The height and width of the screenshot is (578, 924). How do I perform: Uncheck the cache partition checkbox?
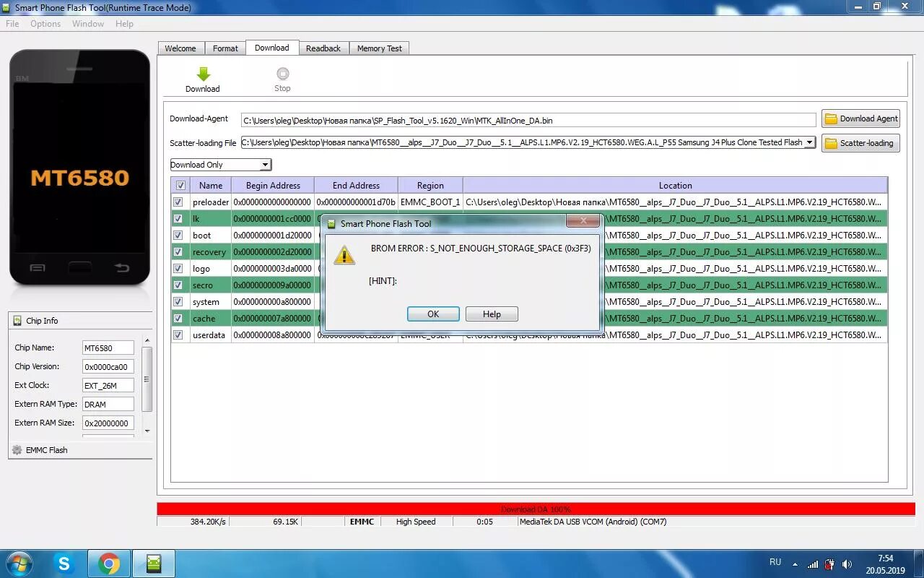(178, 319)
